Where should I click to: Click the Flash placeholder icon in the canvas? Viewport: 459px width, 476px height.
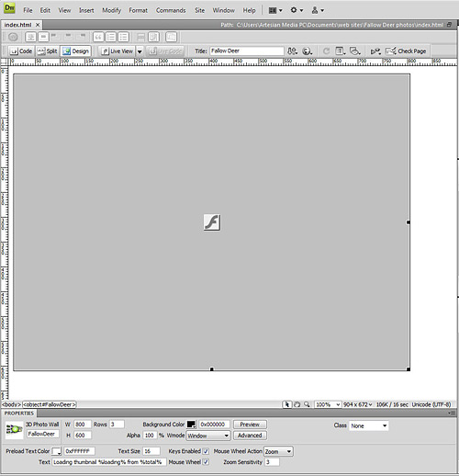pos(212,222)
